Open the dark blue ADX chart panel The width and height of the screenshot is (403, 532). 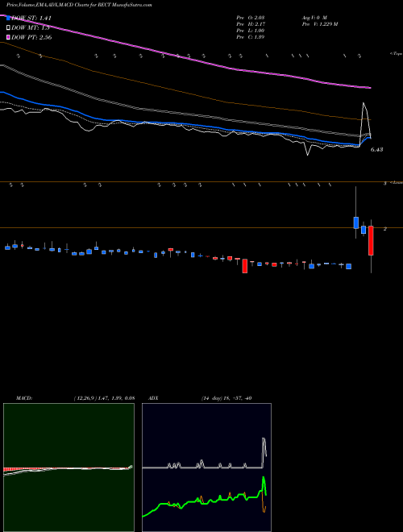click(206, 468)
